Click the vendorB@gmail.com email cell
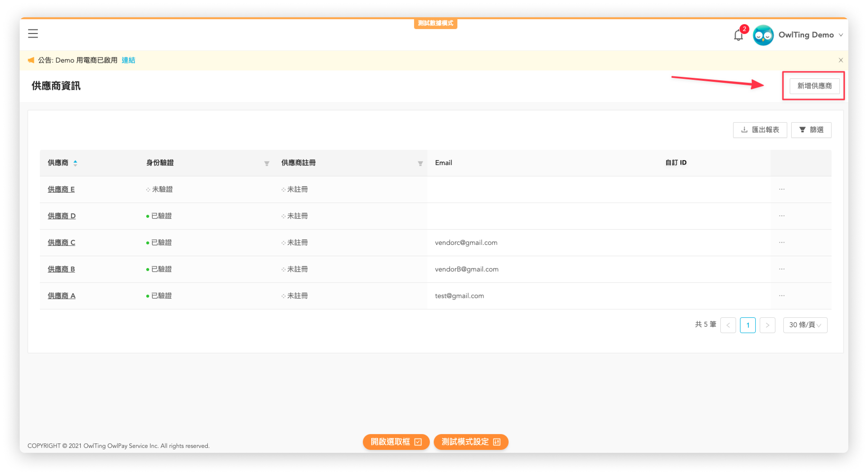 466,269
